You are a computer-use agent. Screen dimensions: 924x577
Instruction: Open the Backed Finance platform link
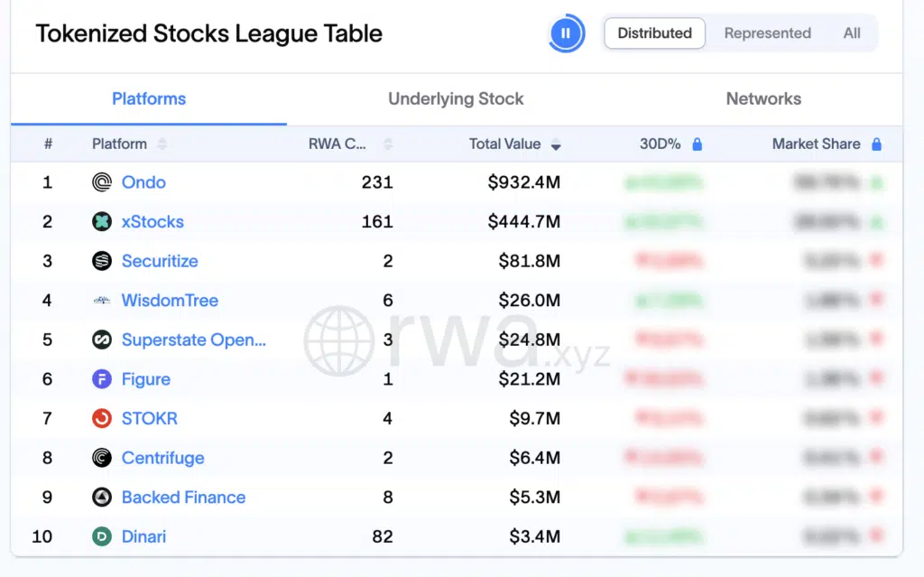point(183,497)
